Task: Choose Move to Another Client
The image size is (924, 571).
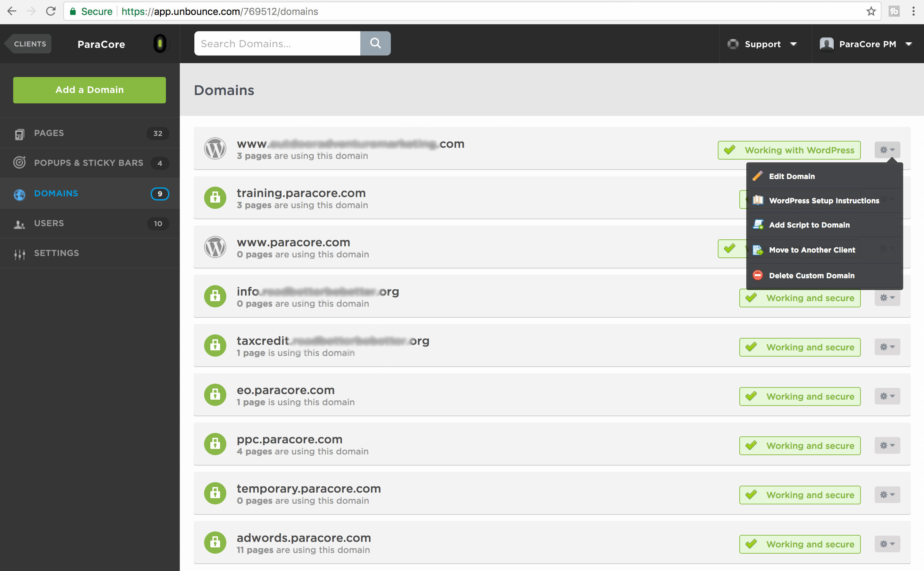Action: click(x=824, y=250)
